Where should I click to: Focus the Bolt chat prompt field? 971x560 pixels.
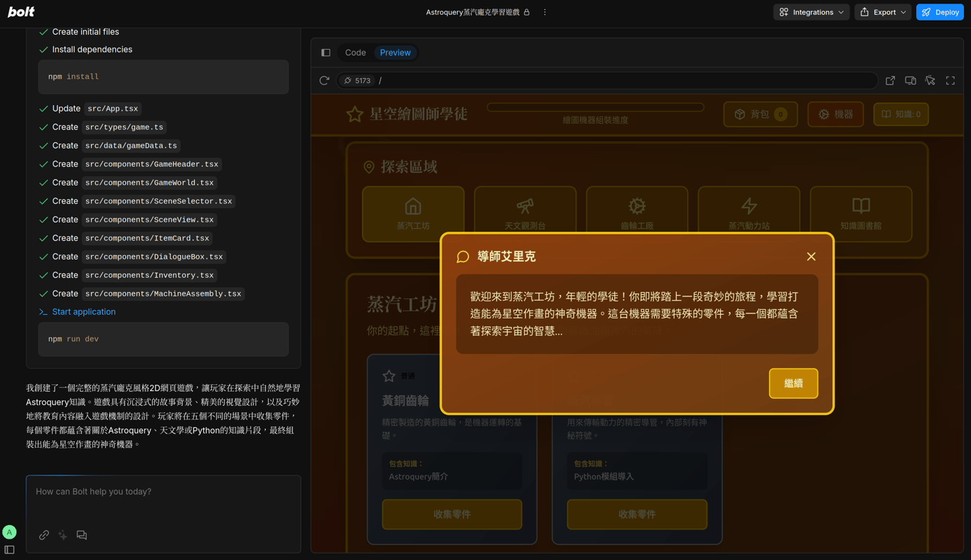(163, 500)
